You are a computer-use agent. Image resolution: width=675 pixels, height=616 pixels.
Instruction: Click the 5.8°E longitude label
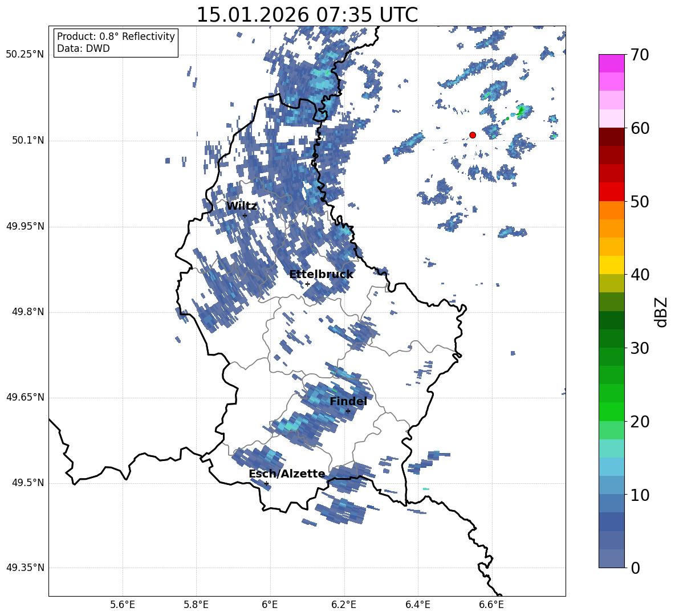pyautogui.click(x=196, y=605)
